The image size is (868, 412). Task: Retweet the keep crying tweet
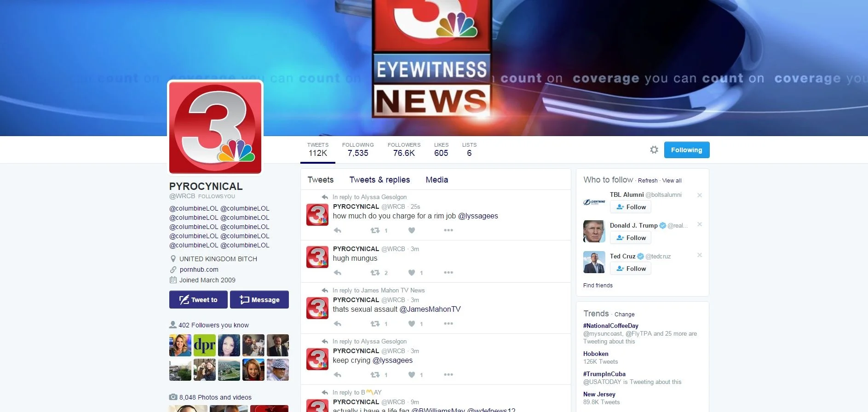pyautogui.click(x=375, y=375)
